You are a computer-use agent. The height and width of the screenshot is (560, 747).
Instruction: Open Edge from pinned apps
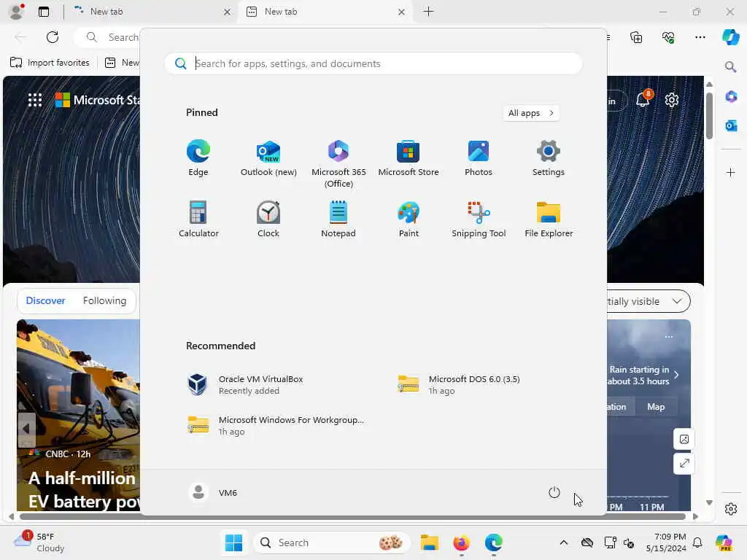pyautogui.click(x=198, y=158)
